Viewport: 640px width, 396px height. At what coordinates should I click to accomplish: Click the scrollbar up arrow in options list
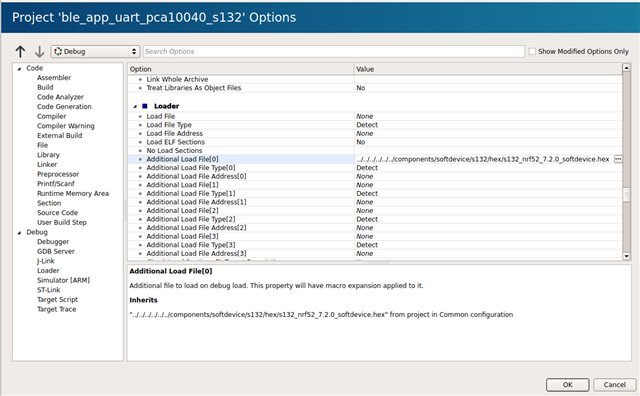point(626,68)
